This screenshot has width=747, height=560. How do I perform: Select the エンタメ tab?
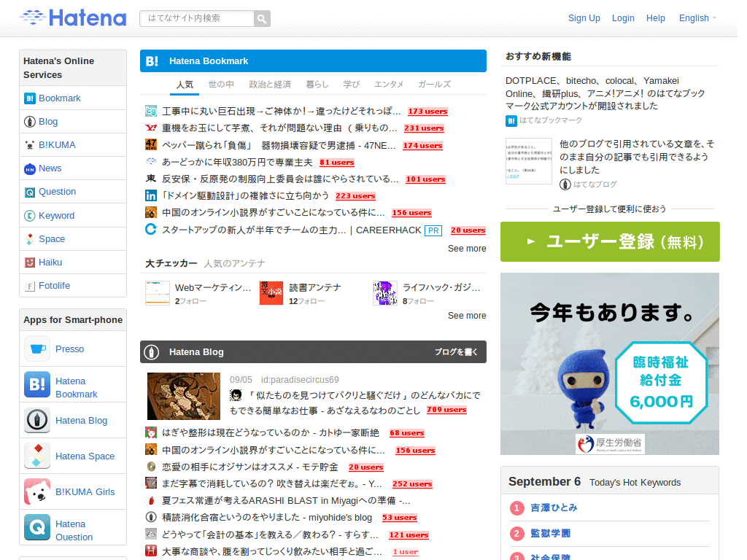pyautogui.click(x=389, y=85)
